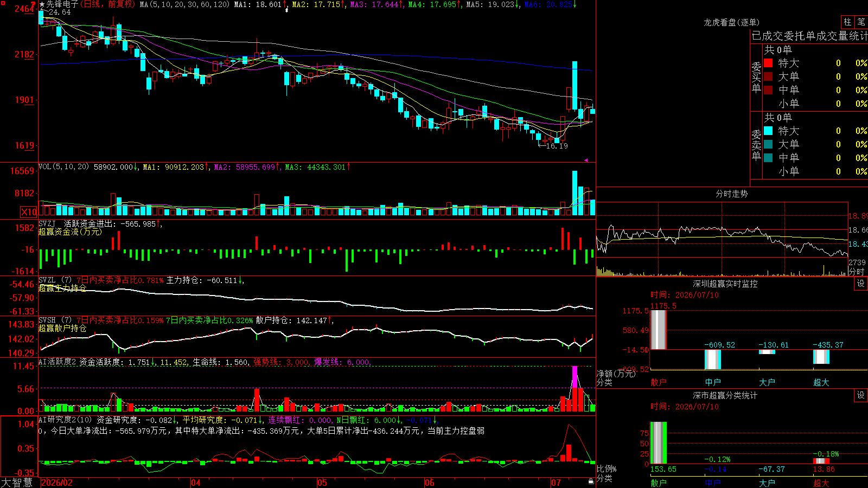Click the cyan 特大 sell-order color swatch

click(768, 131)
